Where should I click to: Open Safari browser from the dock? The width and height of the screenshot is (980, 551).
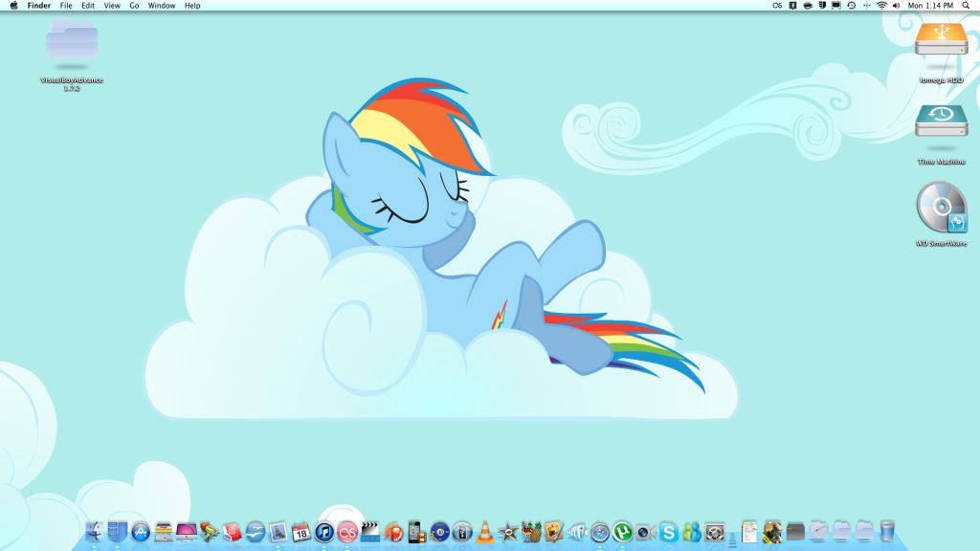pos(600,532)
